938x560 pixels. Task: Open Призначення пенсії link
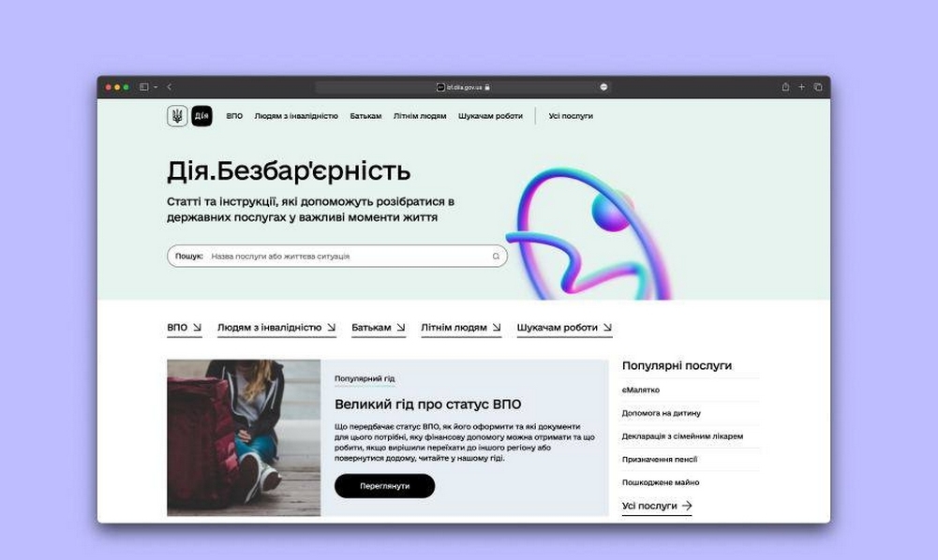(x=660, y=459)
